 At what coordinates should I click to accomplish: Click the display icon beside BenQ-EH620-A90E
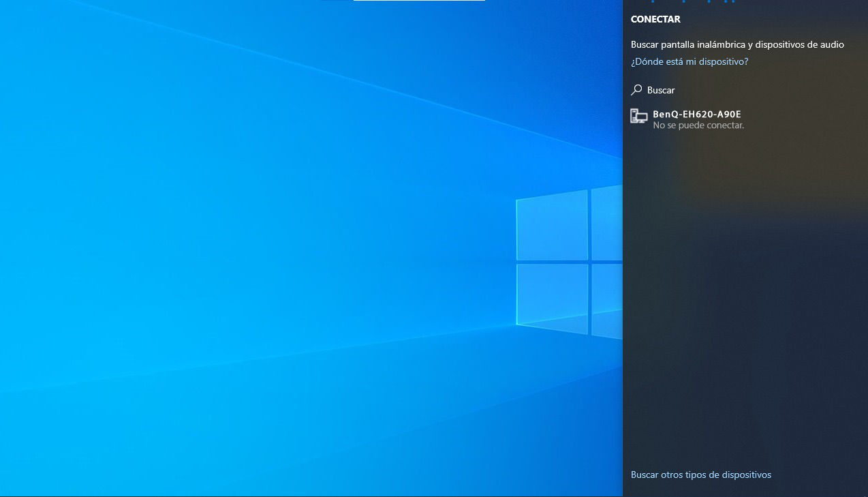(638, 116)
